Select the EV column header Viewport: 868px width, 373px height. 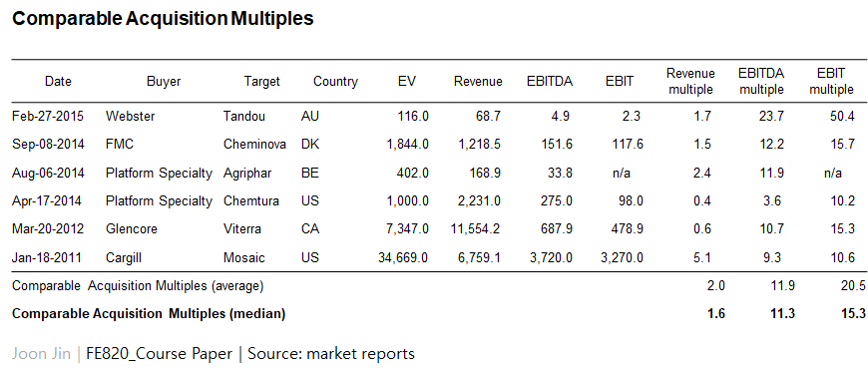point(407,82)
